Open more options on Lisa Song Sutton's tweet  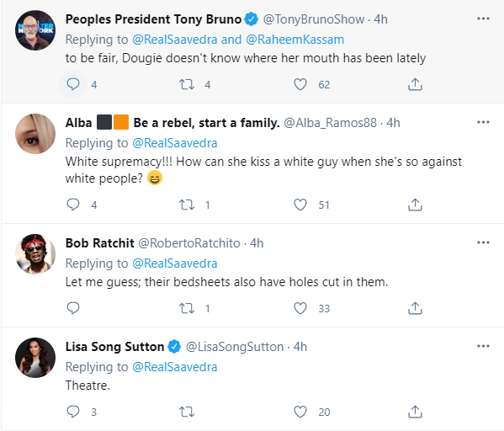click(x=483, y=346)
